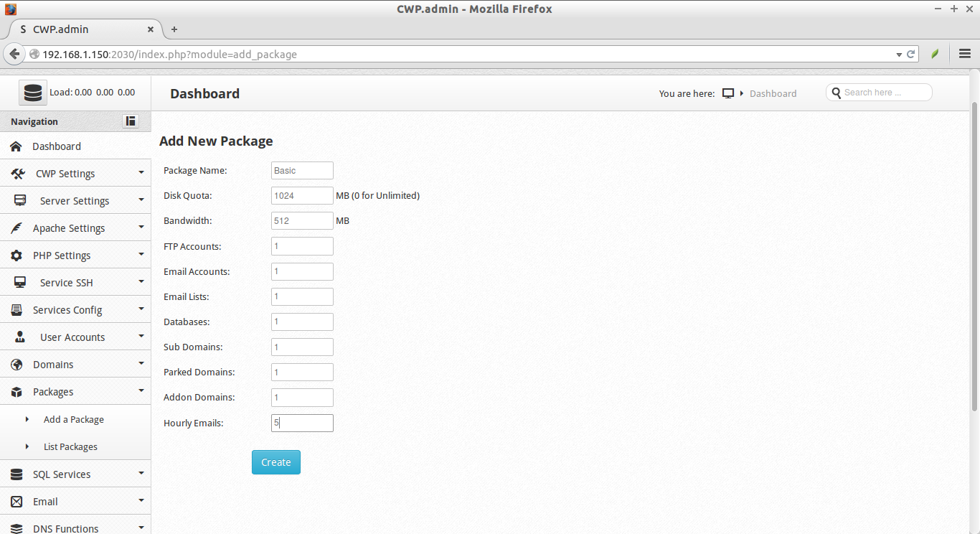980x534 pixels.
Task: Click the Service SSH monitor icon
Action: tap(17, 282)
